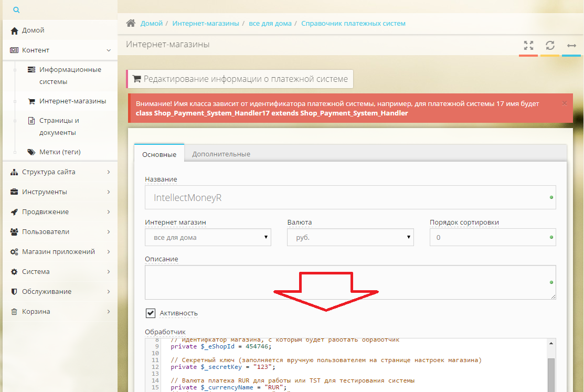Click the fullscreen expand icon

click(528, 45)
